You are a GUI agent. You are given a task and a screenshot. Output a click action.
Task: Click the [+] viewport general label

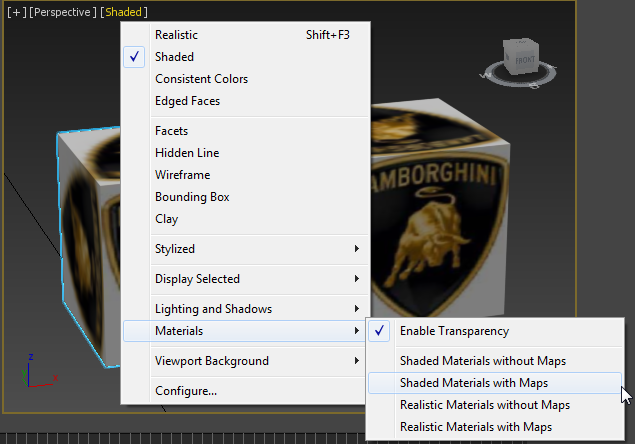tap(17, 12)
